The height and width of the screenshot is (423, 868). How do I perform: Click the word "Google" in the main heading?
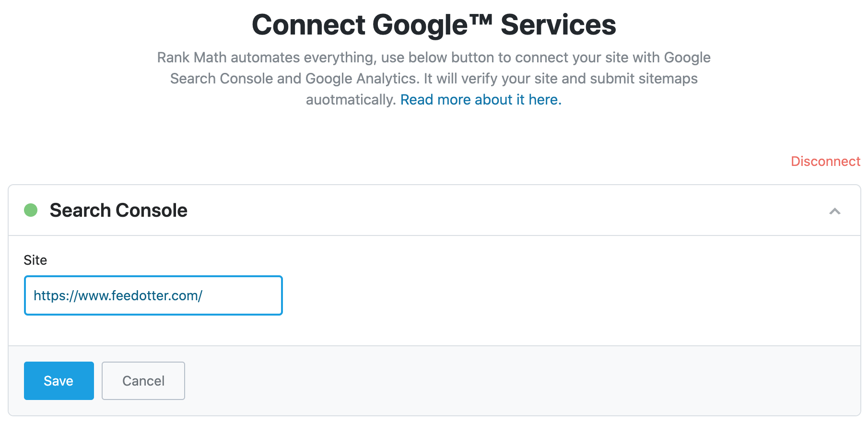(420, 25)
